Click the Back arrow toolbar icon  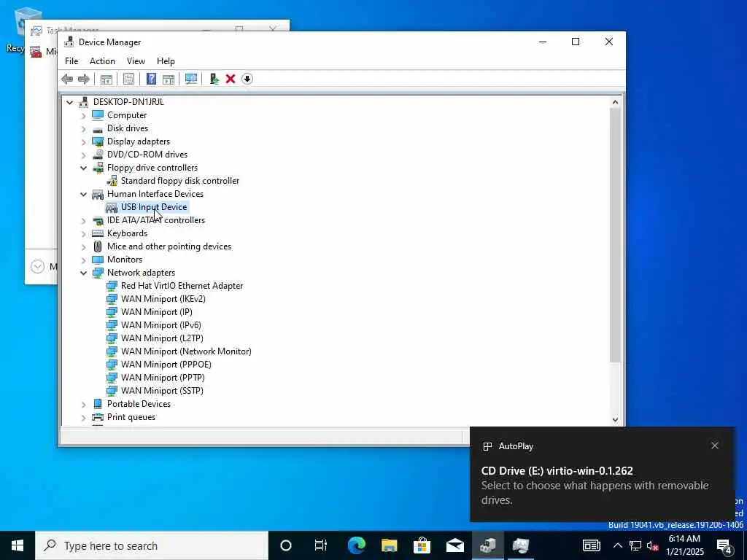click(67, 79)
